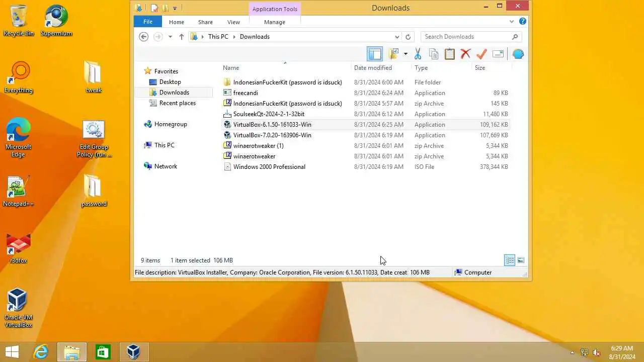Select the SoulseekQt-2024-2-1-32bit file
644x362 pixels.
pos(366,114)
